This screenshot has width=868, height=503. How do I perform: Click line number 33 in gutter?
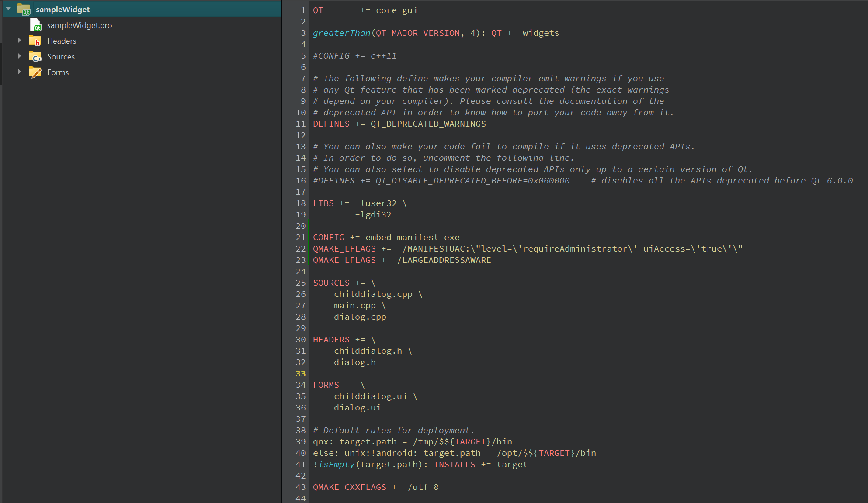click(300, 374)
